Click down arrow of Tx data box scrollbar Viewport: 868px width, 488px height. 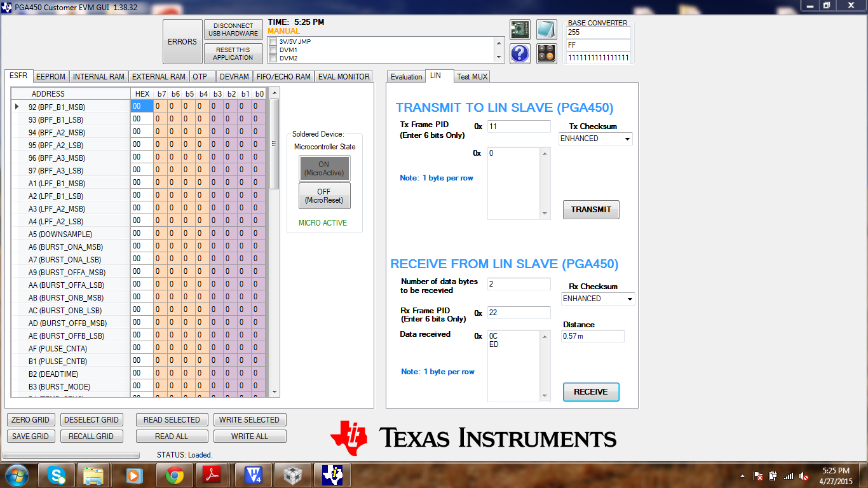[545, 214]
